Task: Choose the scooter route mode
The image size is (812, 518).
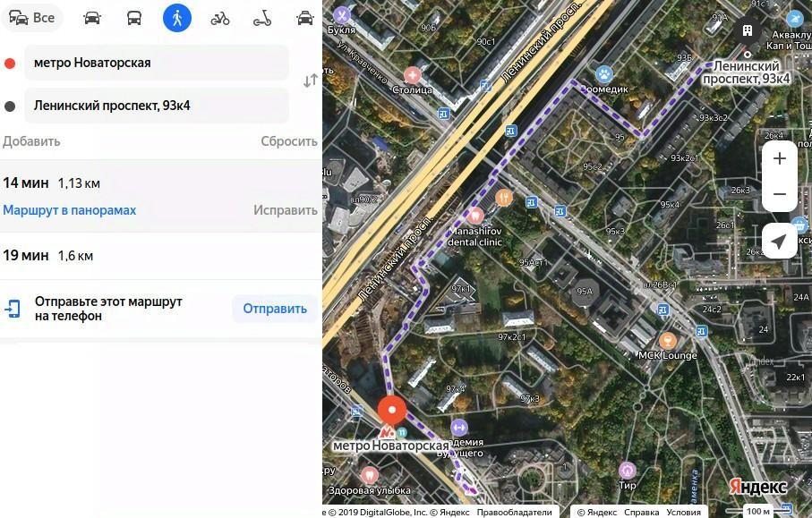Action: (x=262, y=19)
